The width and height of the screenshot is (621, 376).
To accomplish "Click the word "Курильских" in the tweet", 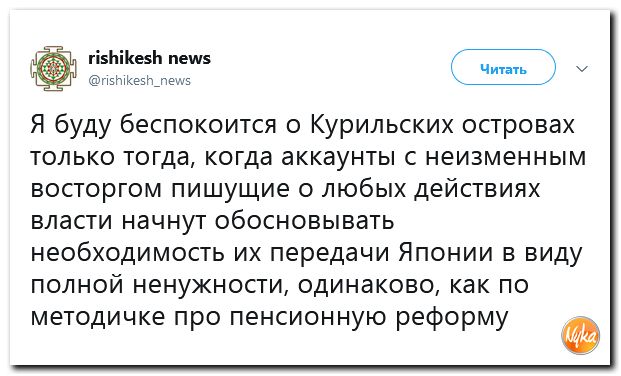I will coord(381,125).
